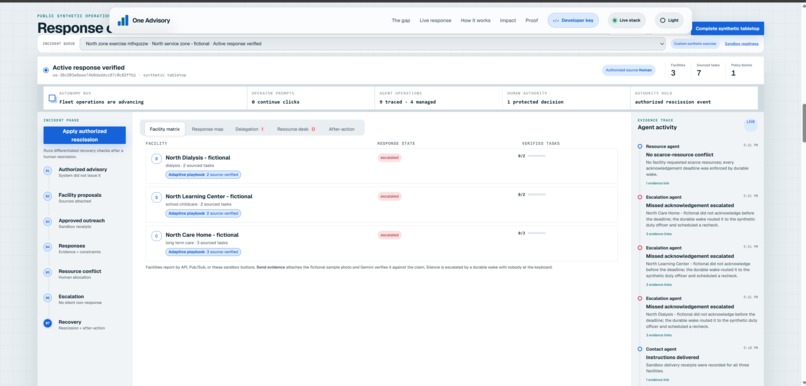
Task: Click step 04 circle for Responses
Action: click(x=48, y=247)
